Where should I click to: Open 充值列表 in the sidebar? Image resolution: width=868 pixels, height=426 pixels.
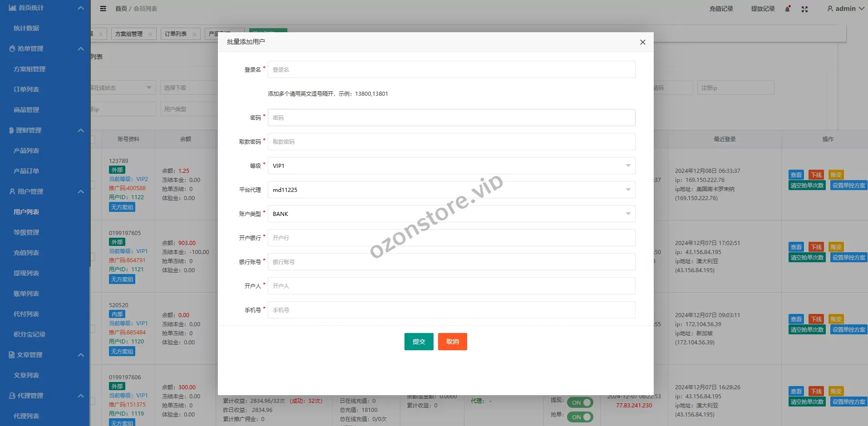point(26,253)
